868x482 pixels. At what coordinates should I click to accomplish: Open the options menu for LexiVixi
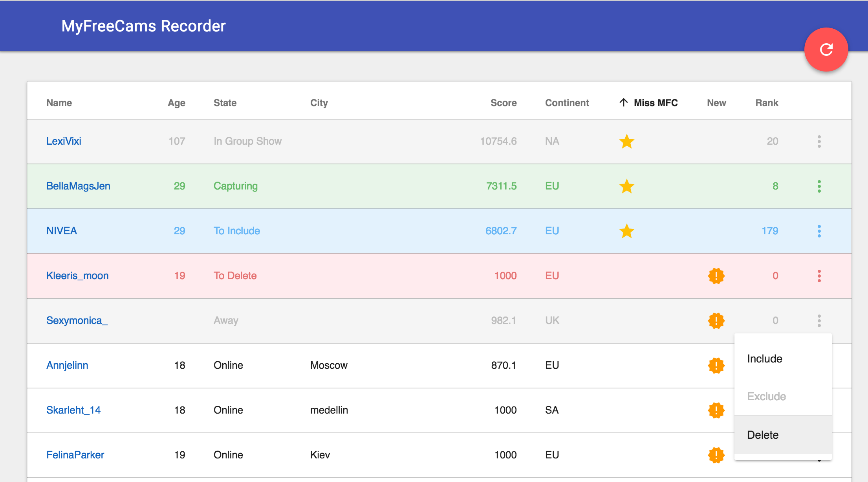pyautogui.click(x=819, y=142)
